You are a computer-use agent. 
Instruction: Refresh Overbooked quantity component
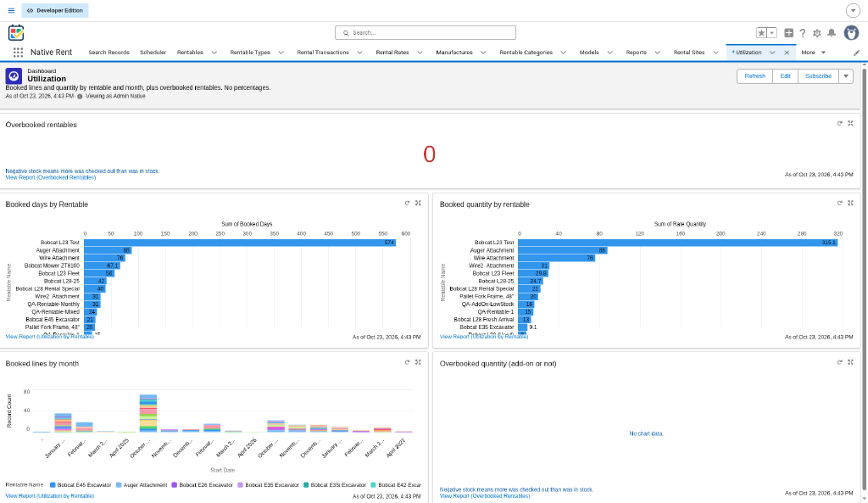(x=840, y=362)
